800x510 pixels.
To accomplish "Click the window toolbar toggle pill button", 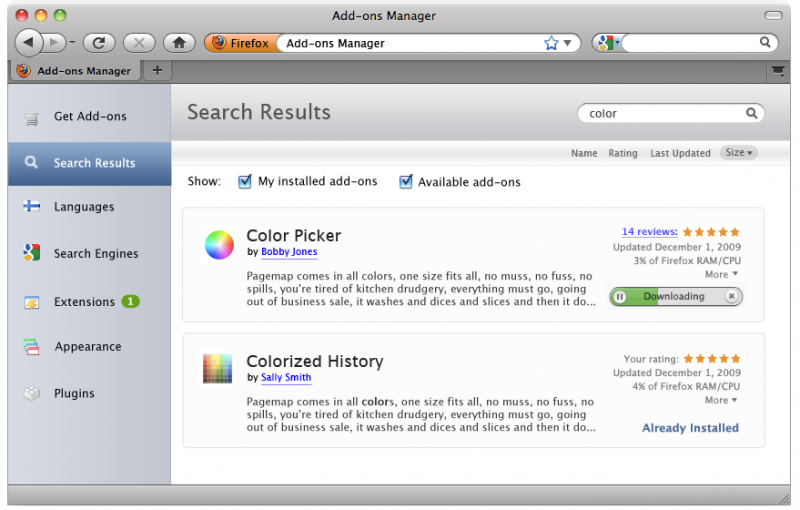I will (773, 15).
